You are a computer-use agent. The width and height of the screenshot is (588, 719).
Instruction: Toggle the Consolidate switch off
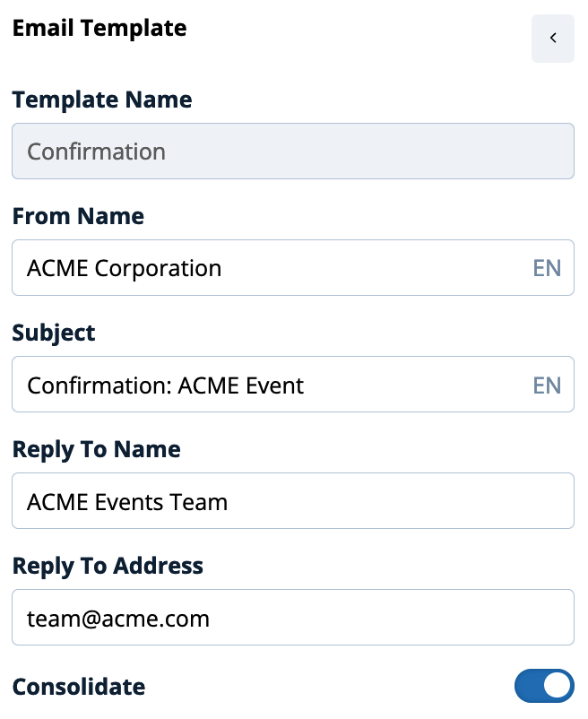point(543,686)
